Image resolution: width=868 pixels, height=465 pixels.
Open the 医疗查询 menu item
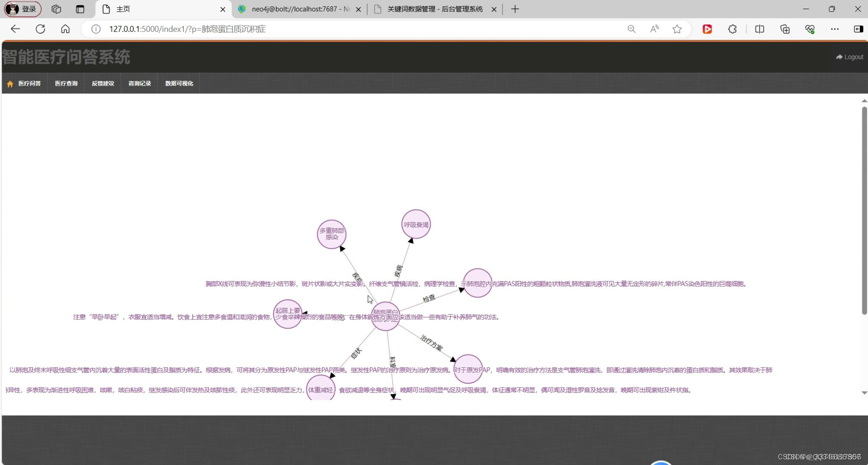point(66,84)
